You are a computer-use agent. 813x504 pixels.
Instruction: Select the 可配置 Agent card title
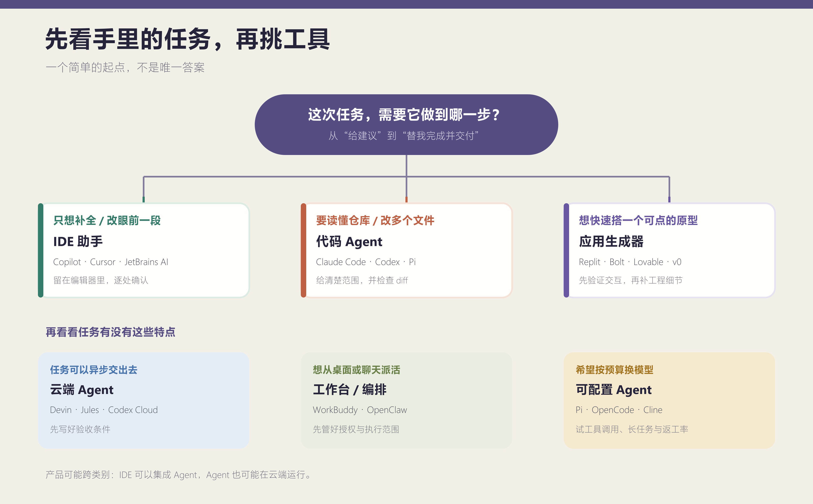point(613,390)
